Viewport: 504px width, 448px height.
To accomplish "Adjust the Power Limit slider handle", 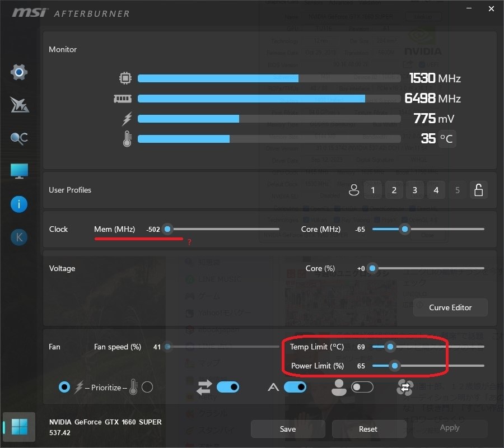I will coord(395,366).
